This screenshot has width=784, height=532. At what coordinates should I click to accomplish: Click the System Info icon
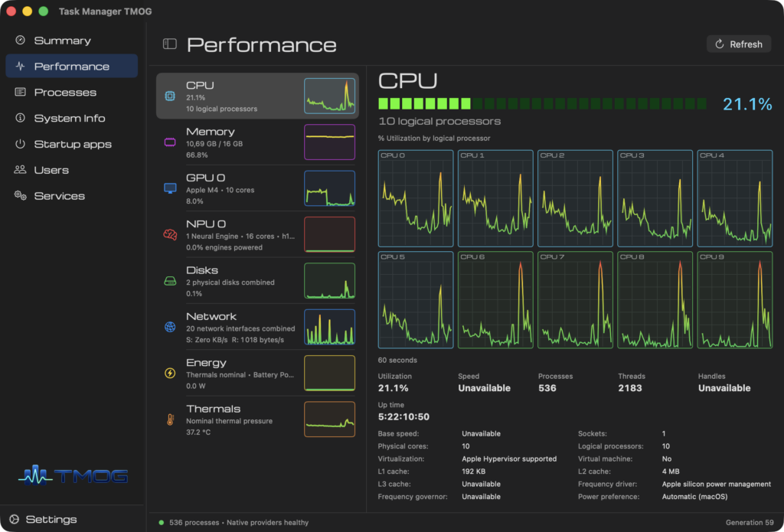[20, 118]
